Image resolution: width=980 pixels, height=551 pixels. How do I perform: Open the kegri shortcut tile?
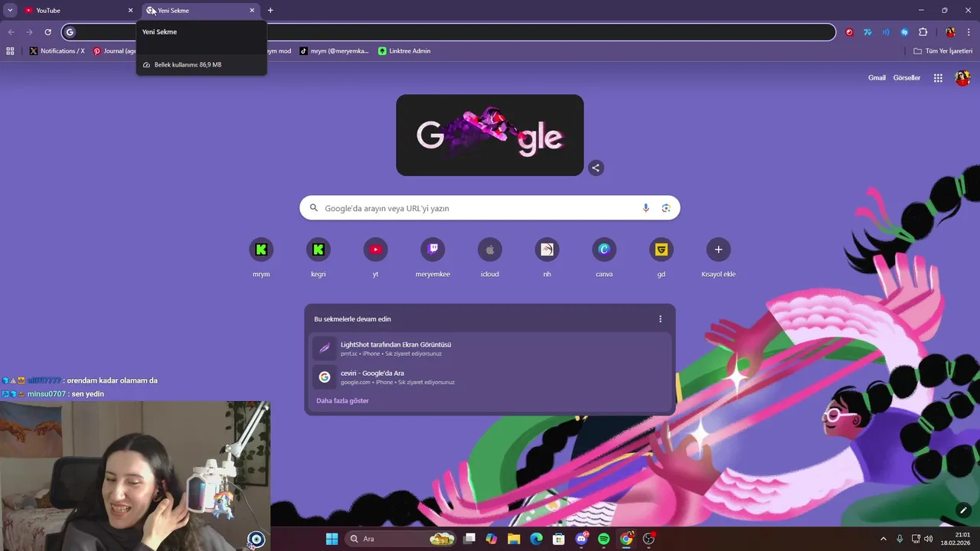[318, 249]
